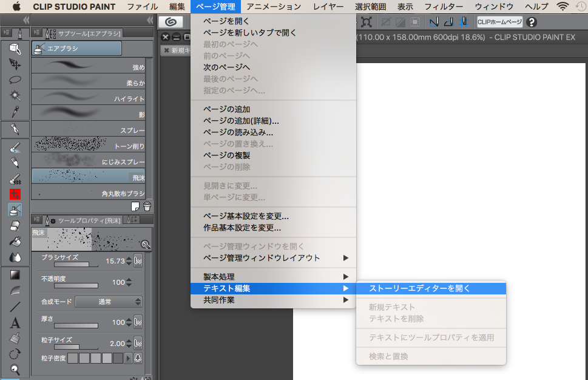Select the Eyedropper tool
This screenshot has width=588, height=380.
(15, 112)
